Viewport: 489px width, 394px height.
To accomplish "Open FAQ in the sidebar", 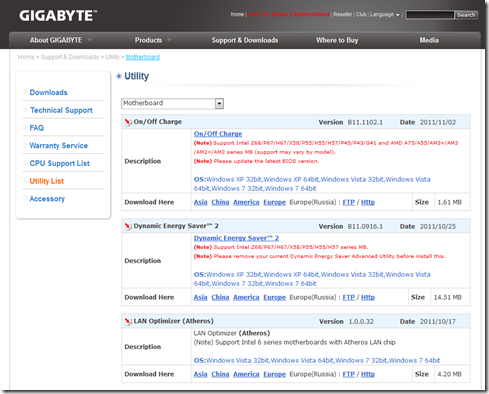I will point(37,128).
